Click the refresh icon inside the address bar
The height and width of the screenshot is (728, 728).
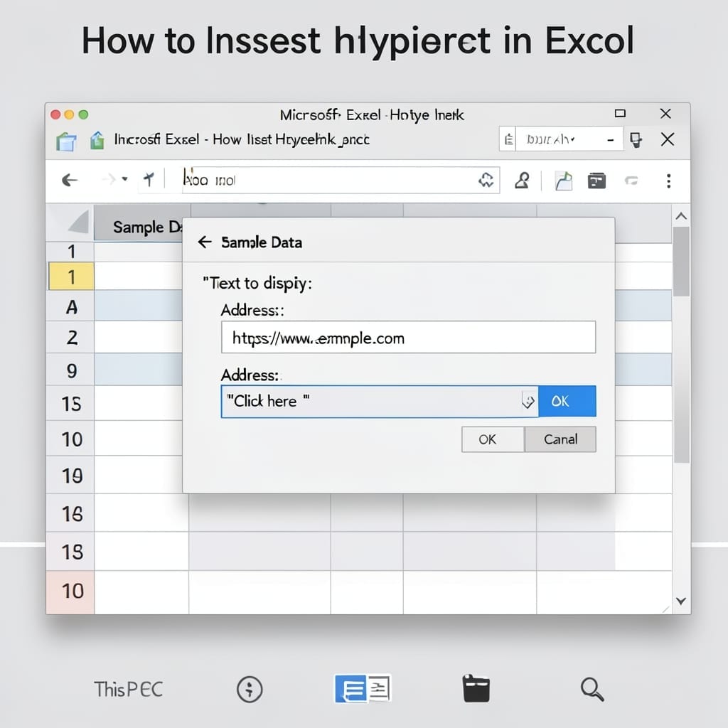click(486, 180)
